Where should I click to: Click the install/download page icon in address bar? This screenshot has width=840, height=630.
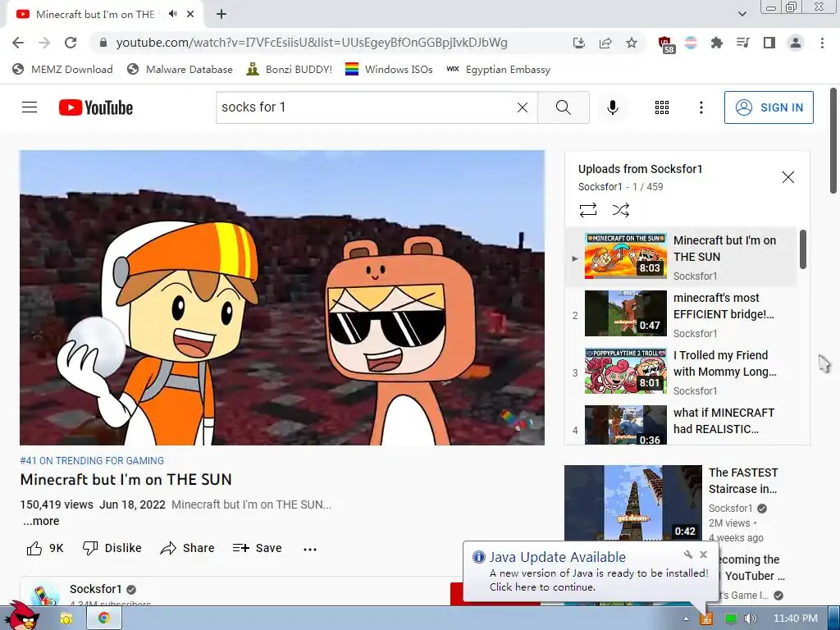pyautogui.click(x=578, y=43)
